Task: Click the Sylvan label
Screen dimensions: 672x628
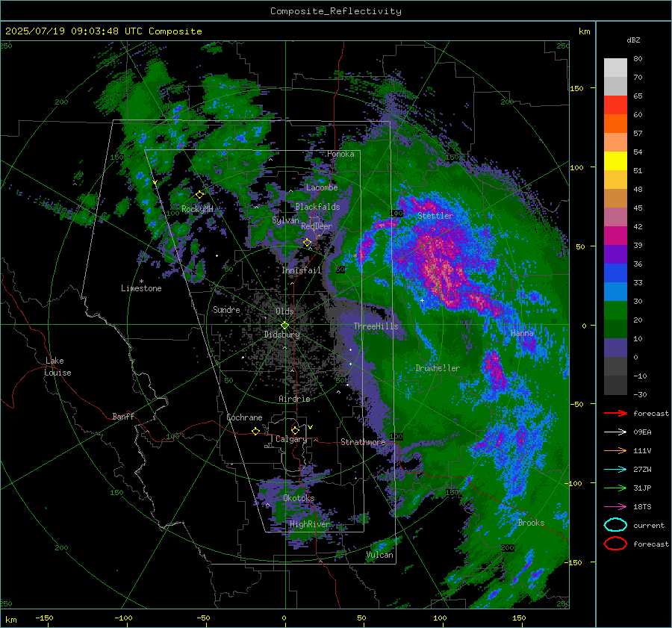Action: [x=285, y=220]
